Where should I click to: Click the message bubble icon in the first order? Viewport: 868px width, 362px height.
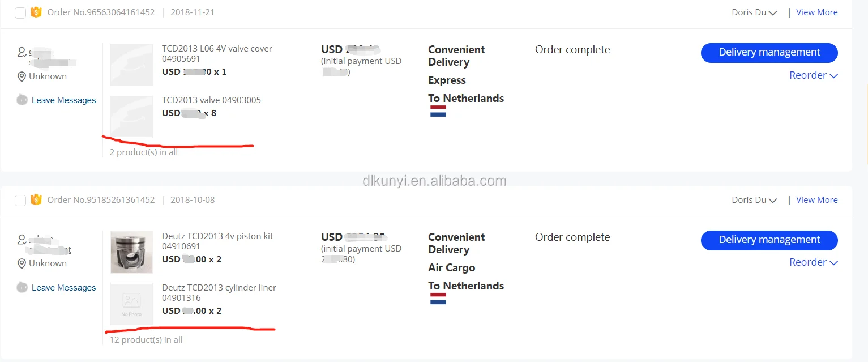tap(22, 100)
